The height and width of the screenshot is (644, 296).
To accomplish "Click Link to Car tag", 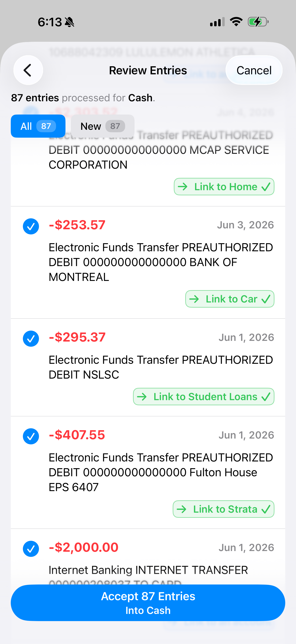I will click(x=230, y=299).
